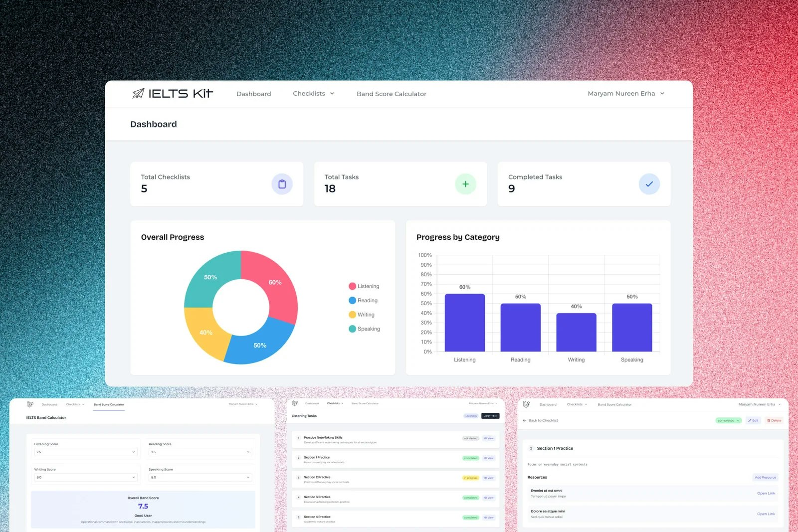Viewport: 798px width, 532px height.
Task: Click the Listening tag in Listening Tasks header
Action: click(471, 416)
